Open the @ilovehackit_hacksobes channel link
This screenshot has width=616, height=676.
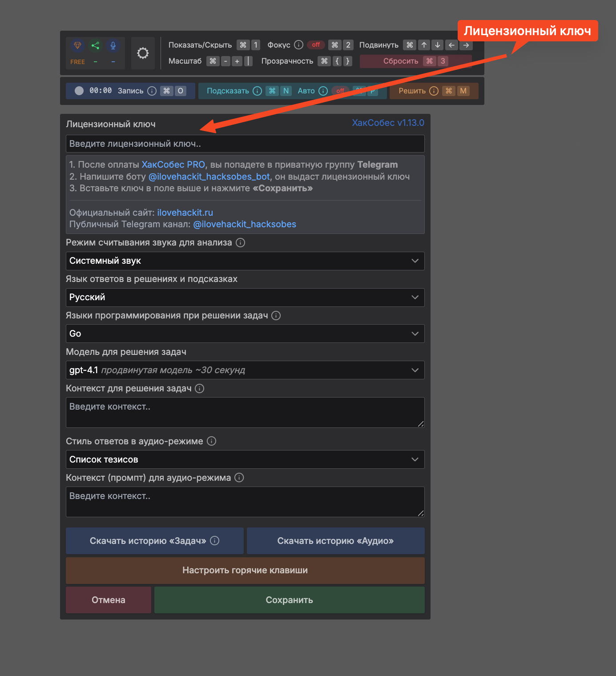click(245, 224)
